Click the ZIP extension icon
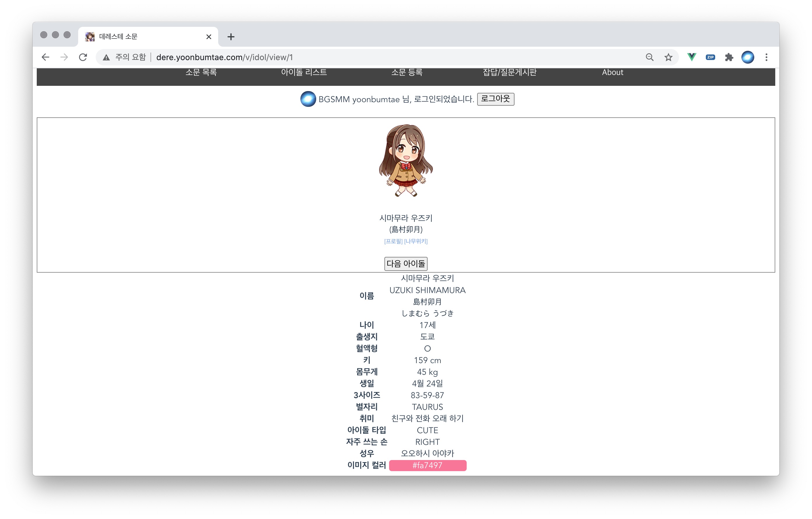812x519 pixels. pyautogui.click(x=710, y=58)
